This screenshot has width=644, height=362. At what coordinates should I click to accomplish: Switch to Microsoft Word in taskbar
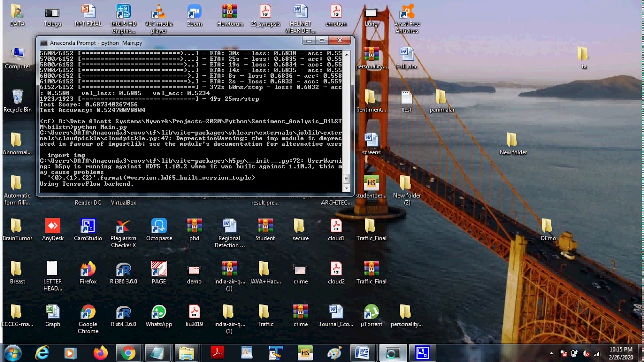[363, 353]
